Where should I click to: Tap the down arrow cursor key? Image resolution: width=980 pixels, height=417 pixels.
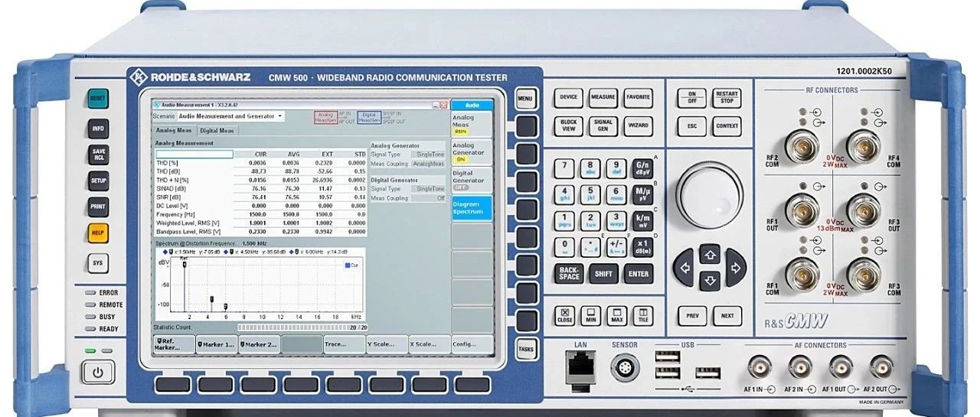pos(710,282)
